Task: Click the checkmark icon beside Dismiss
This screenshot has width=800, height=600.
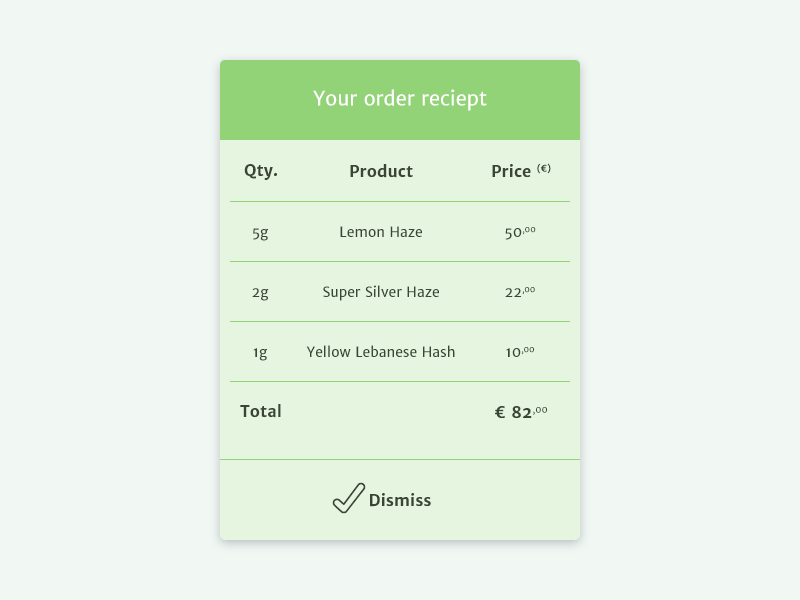Action: click(348, 498)
